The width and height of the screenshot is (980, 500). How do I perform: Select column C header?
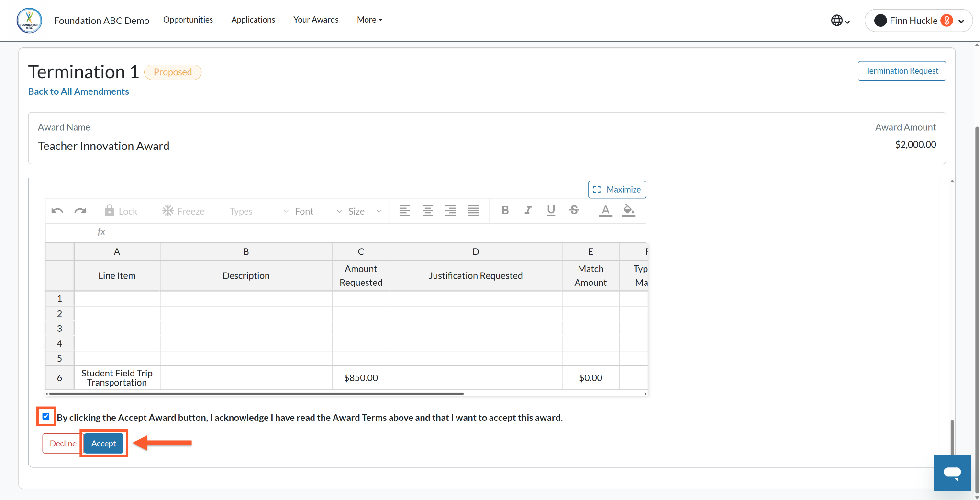click(x=361, y=251)
